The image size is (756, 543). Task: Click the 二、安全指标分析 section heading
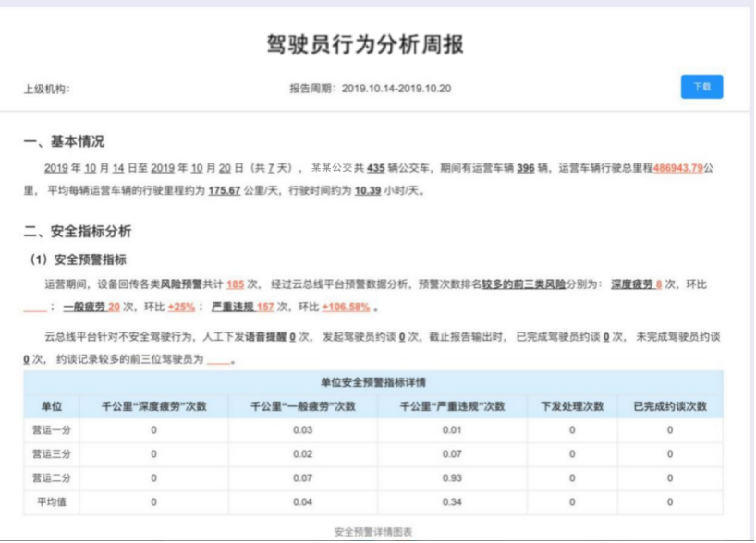click(x=78, y=231)
